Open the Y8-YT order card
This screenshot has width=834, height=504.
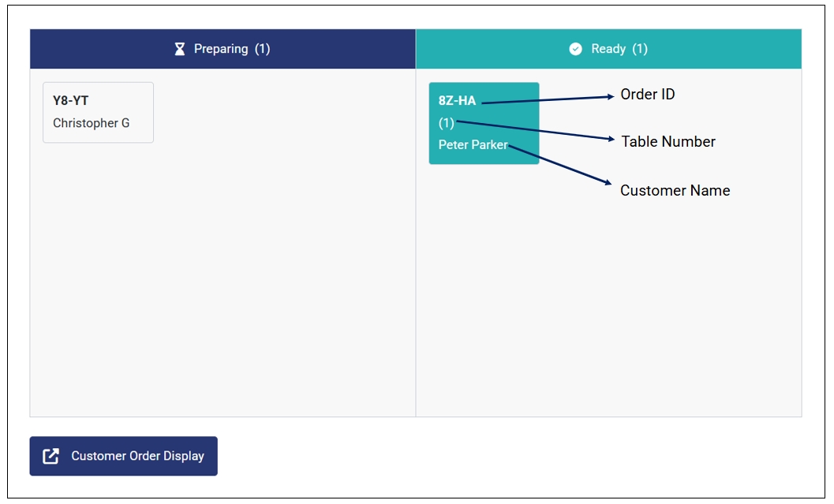coord(98,112)
